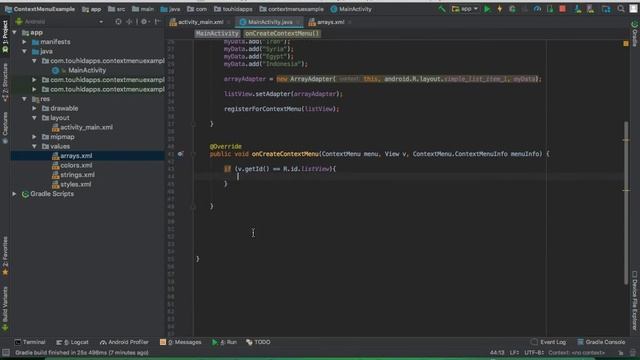
Task: Run the app with green play button
Action: pyautogui.click(x=487, y=9)
